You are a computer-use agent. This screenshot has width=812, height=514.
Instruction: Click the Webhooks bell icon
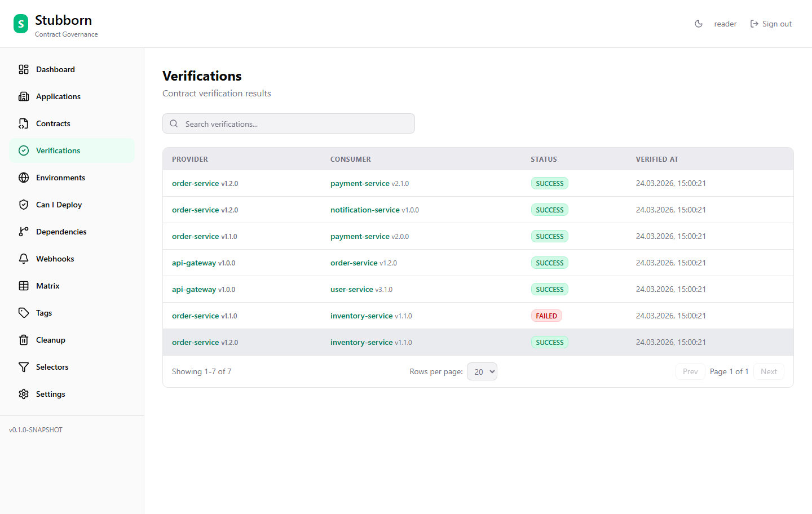click(24, 259)
